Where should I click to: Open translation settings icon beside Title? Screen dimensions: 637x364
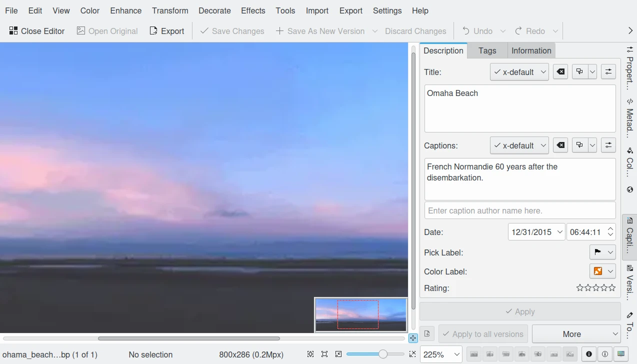pyautogui.click(x=608, y=72)
